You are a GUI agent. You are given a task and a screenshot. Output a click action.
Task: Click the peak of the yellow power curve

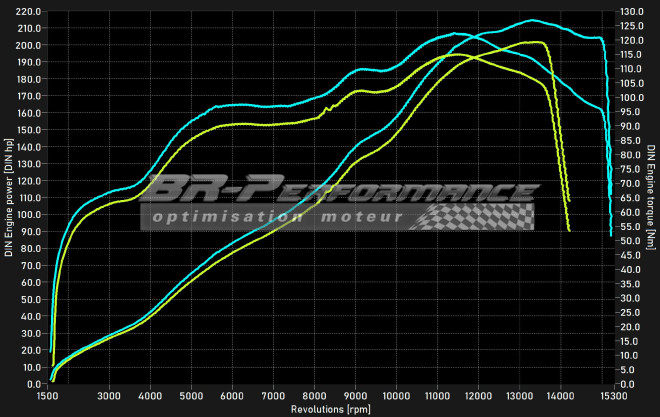coord(535,42)
